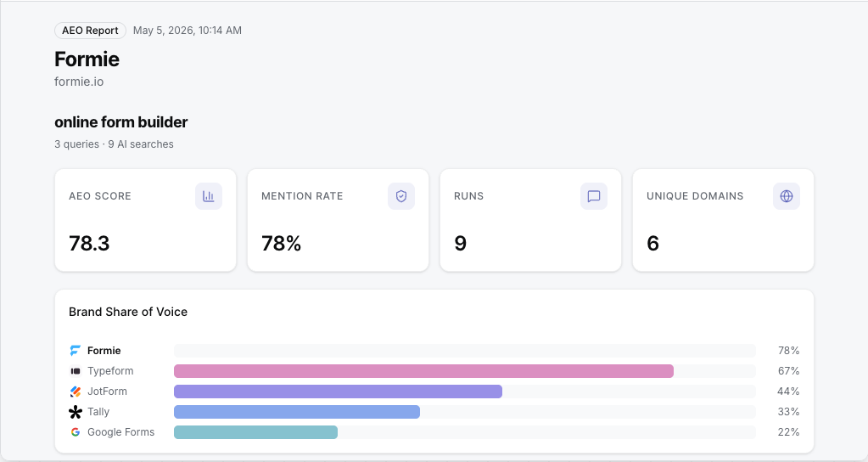Open the formie.io domain link
Image resolution: width=868 pixels, height=462 pixels.
click(x=79, y=82)
